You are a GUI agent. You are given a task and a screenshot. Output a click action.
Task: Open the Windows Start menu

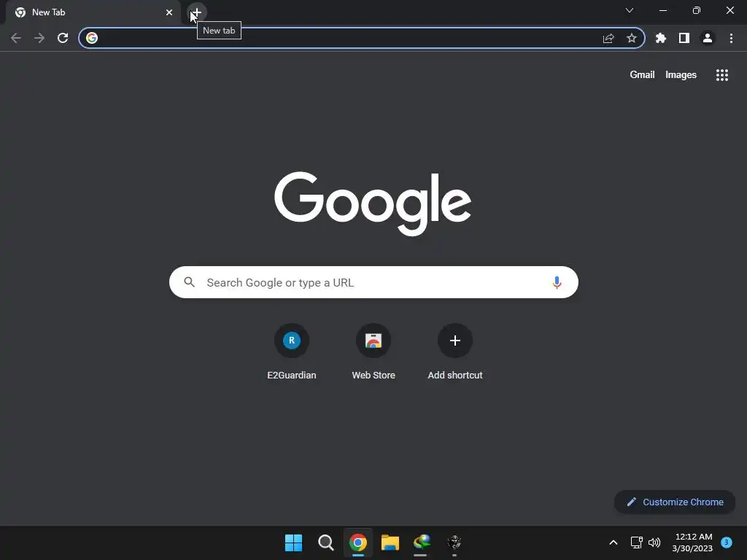point(293,542)
